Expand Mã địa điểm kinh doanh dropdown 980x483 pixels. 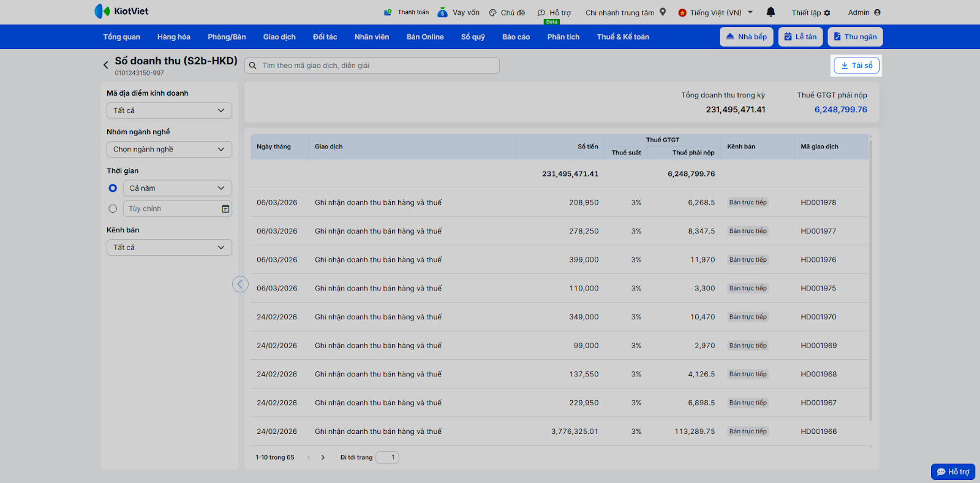click(x=169, y=110)
